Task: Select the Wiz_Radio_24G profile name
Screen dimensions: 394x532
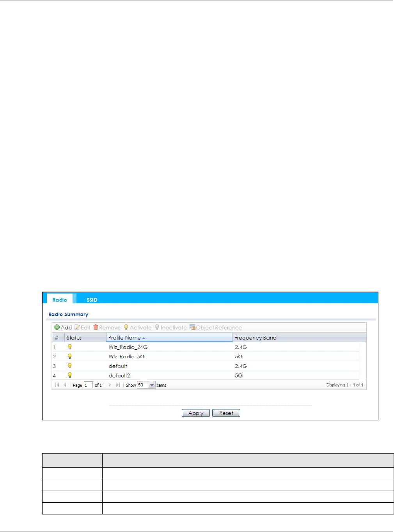Action: coord(128,347)
